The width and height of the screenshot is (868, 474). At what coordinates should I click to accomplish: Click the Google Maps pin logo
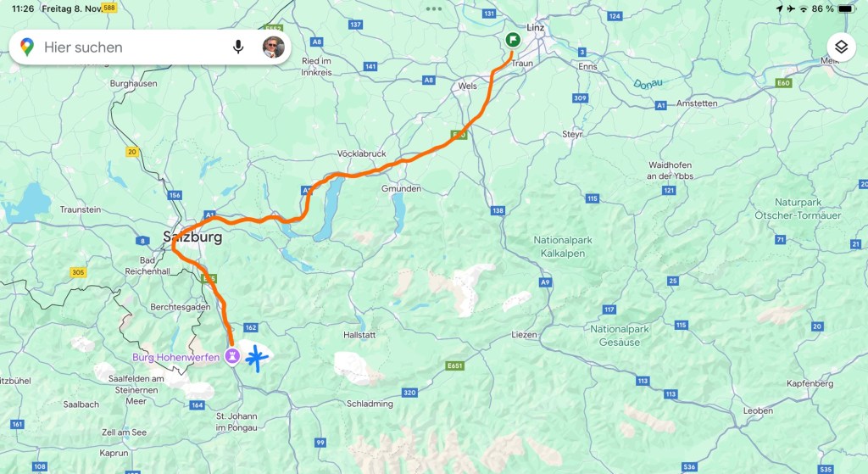pos(27,47)
